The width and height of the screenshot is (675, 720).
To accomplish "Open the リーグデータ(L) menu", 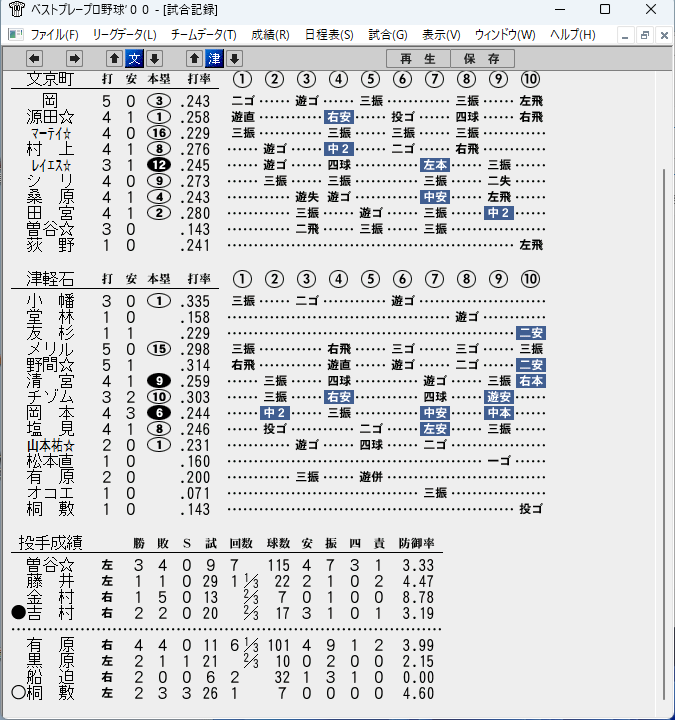I will tap(124, 35).
